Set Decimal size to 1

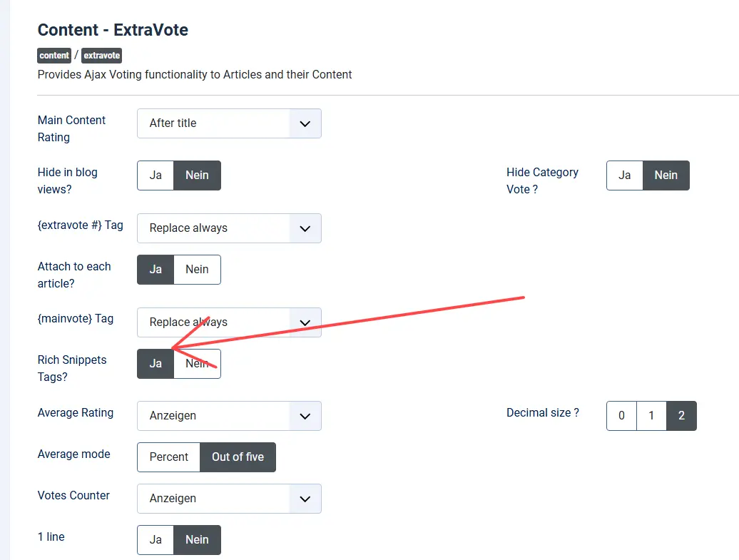coord(651,416)
